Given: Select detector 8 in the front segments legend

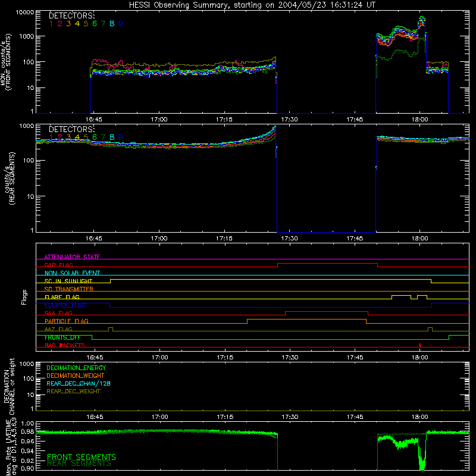Looking at the screenshot, I should coord(112,24).
